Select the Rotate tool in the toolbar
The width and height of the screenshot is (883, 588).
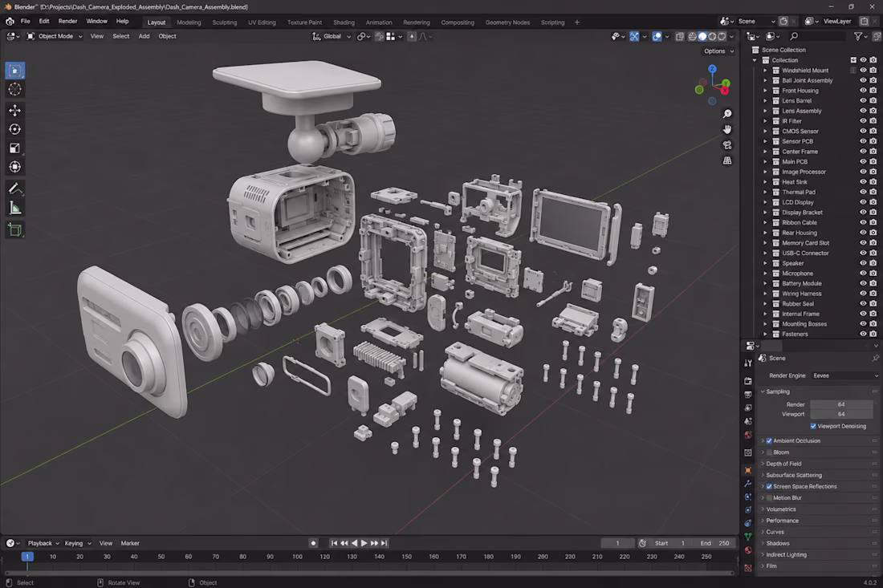[x=15, y=129]
